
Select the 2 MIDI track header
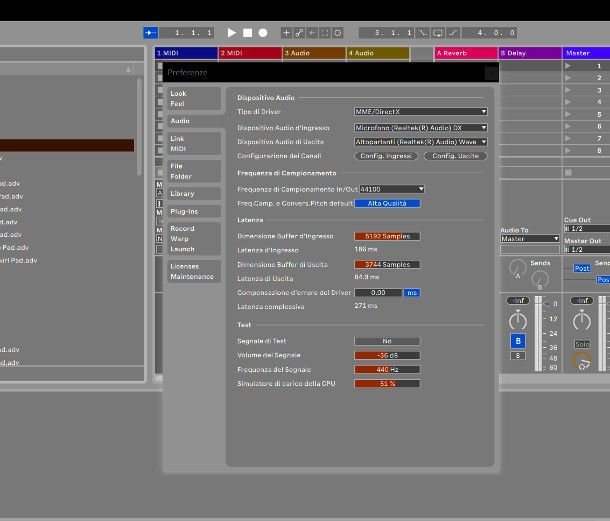point(251,53)
